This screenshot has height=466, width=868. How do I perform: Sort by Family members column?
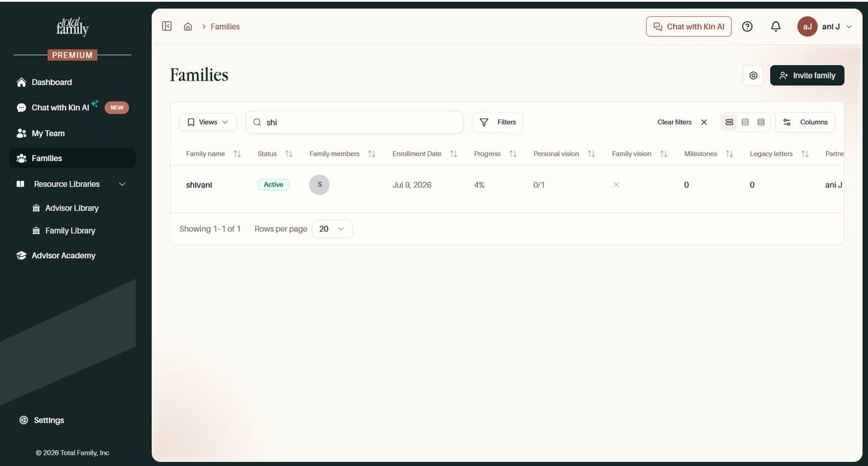point(371,154)
